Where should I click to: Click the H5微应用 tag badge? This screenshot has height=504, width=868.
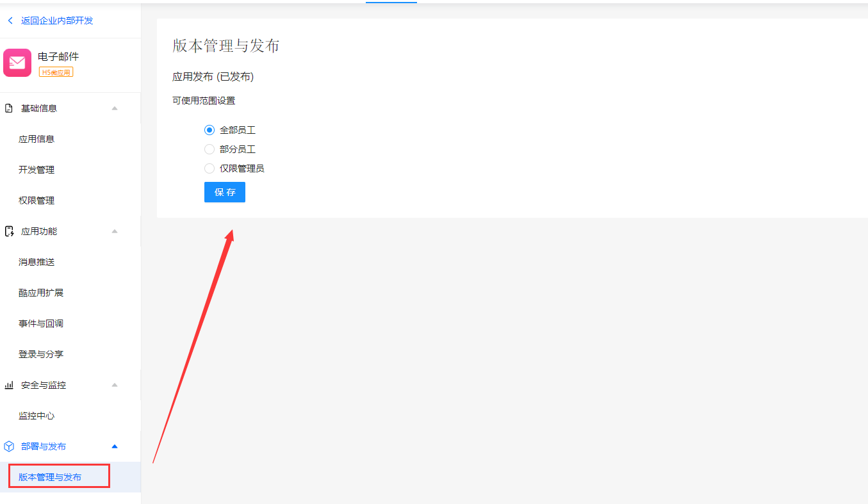[x=56, y=72]
